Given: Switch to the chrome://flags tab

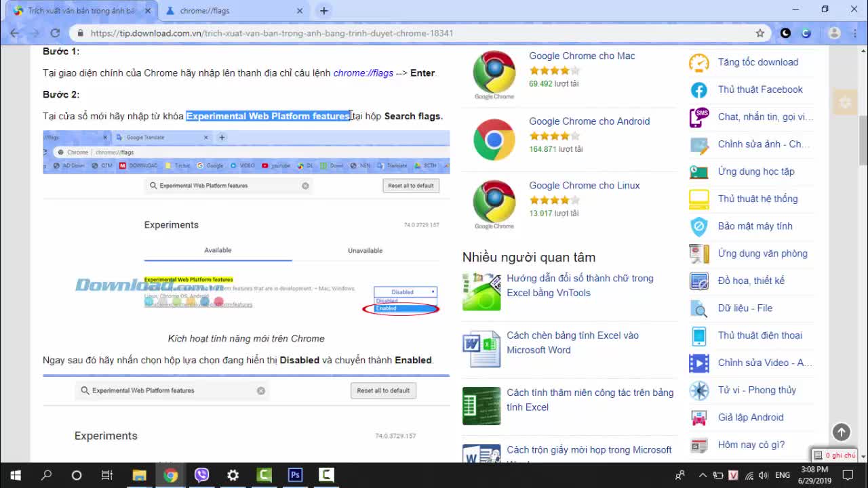Looking at the screenshot, I should pyautogui.click(x=235, y=11).
